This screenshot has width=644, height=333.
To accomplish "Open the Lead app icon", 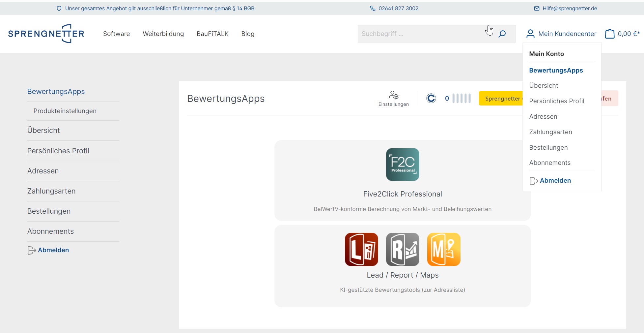I will pos(361,249).
